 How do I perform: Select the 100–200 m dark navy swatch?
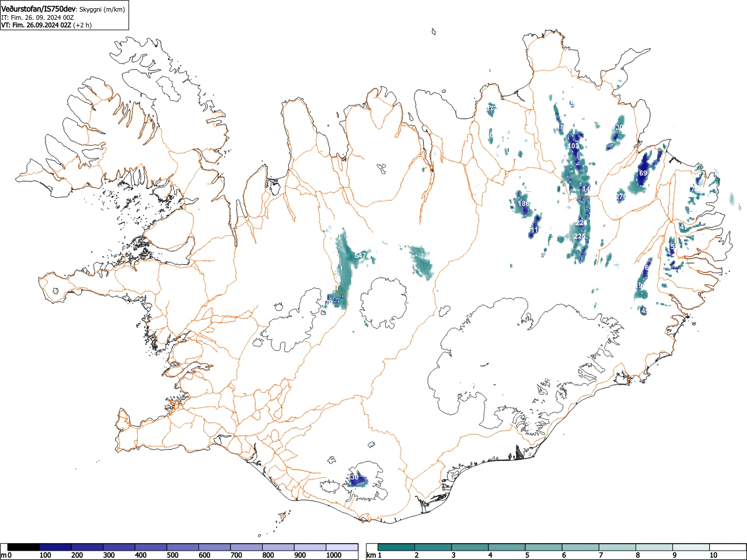[x=55, y=547]
